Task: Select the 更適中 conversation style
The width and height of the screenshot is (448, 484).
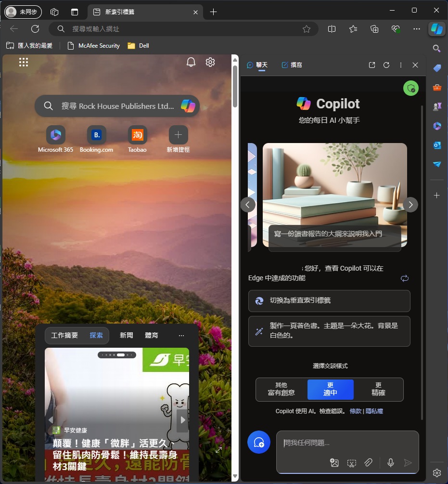Action: pyautogui.click(x=330, y=389)
